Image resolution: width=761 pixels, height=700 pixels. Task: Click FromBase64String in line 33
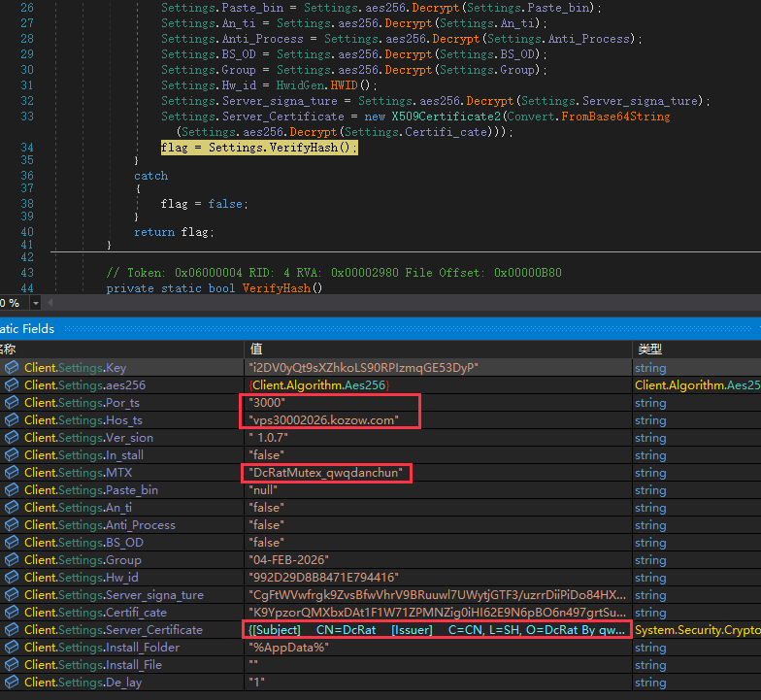[x=615, y=117]
